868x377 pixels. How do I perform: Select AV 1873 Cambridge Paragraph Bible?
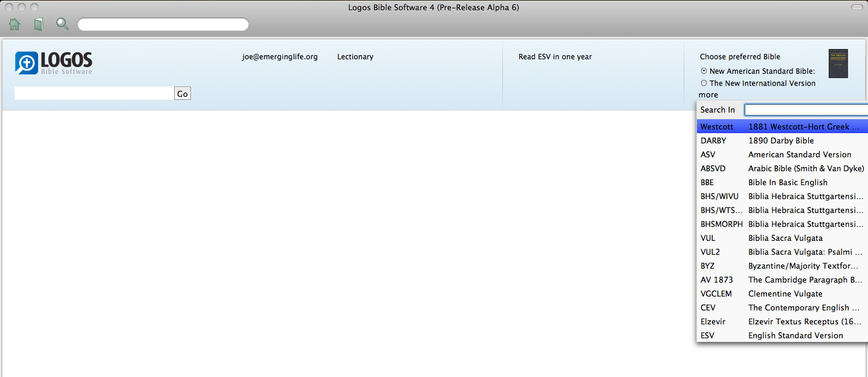tap(782, 280)
